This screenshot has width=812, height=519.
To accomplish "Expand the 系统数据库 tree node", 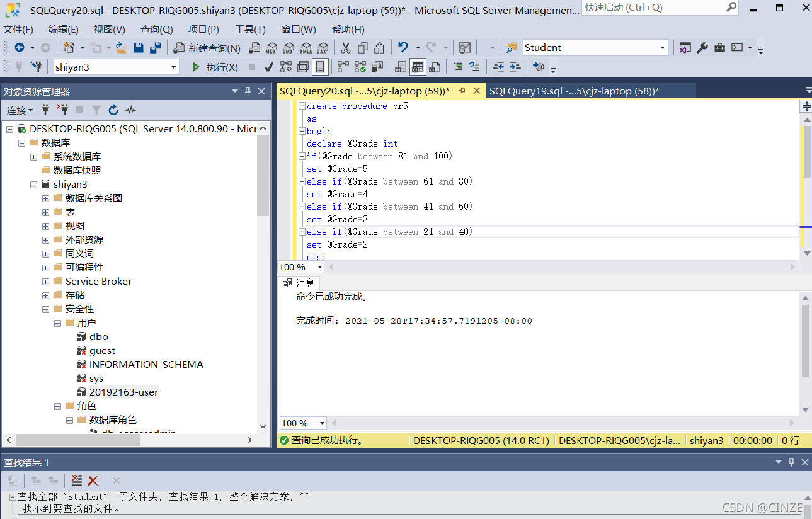I will coord(33,156).
